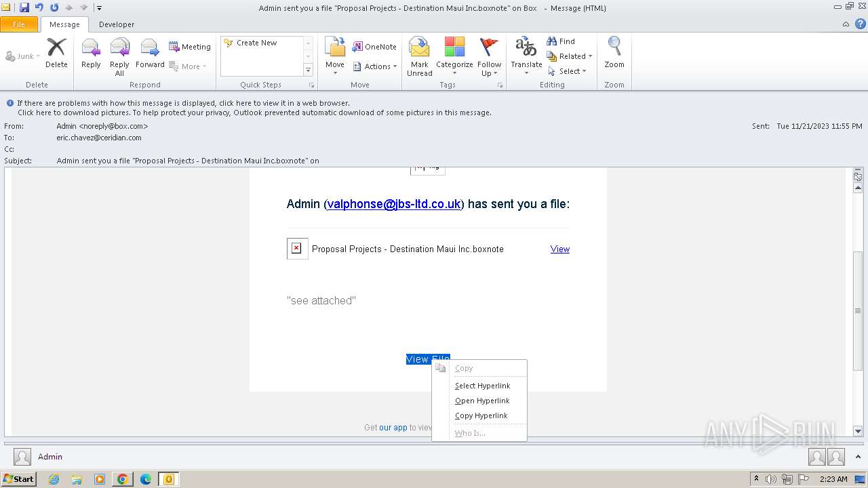Open Microsoft Edge from the taskbar
Screen dimensions: 868x488
pos(145,479)
